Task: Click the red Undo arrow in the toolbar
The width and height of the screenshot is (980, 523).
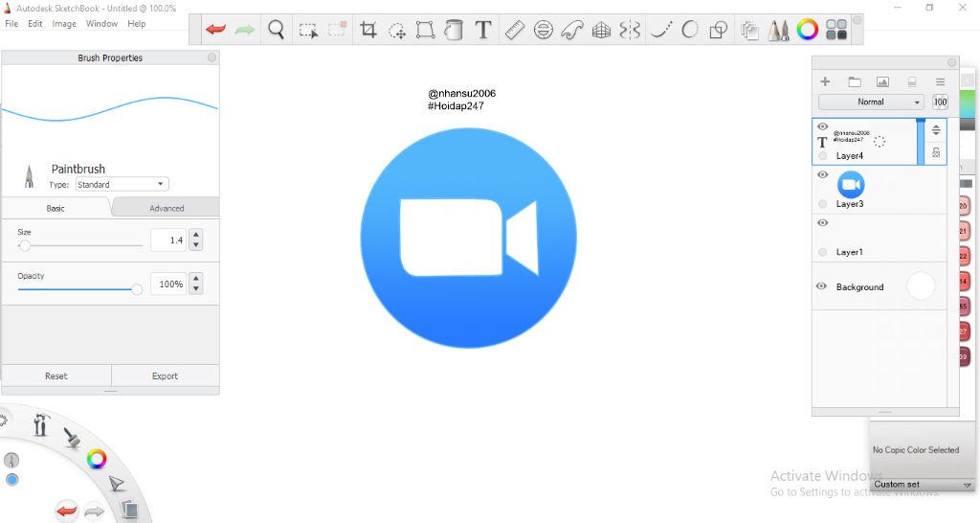Action: point(215,30)
